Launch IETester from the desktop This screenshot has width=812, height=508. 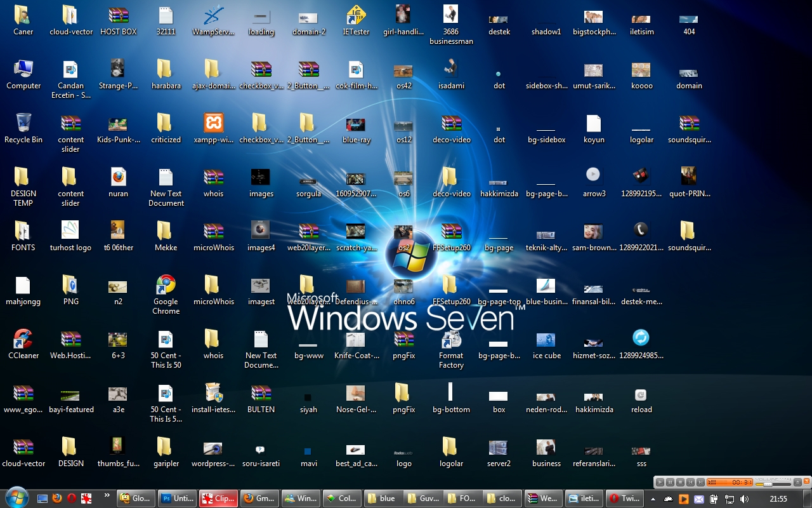coord(356,21)
